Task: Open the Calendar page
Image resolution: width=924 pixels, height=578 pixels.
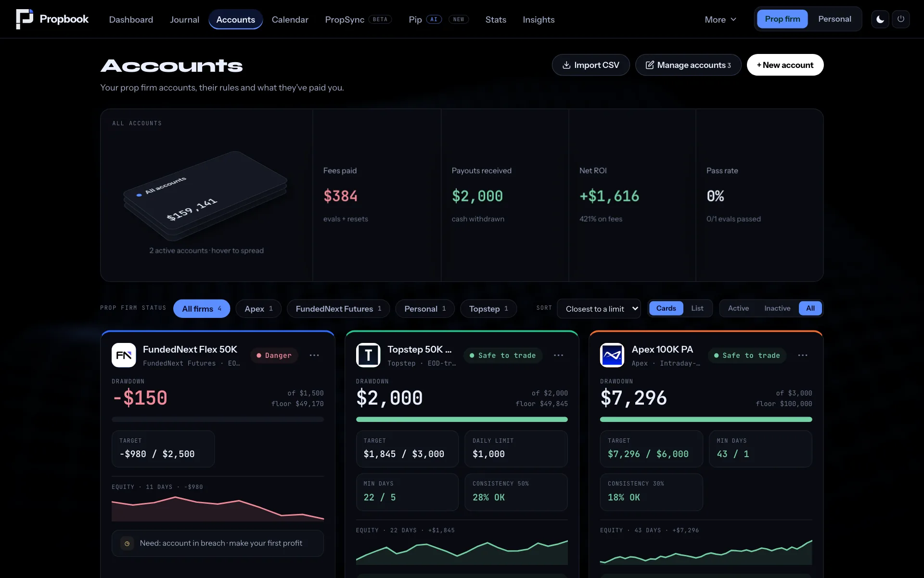Action: [x=290, y=20]
